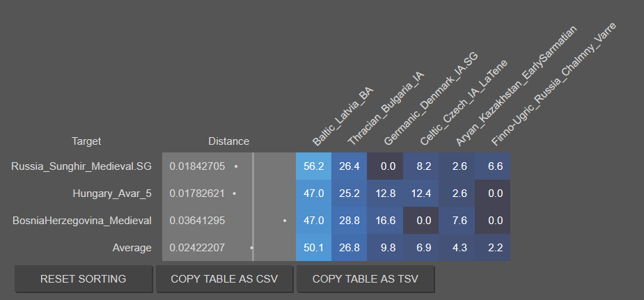Click the Average distance value 0.02422207
The width and height of the screenshot is (644, 300).
[x=197, y=248]
